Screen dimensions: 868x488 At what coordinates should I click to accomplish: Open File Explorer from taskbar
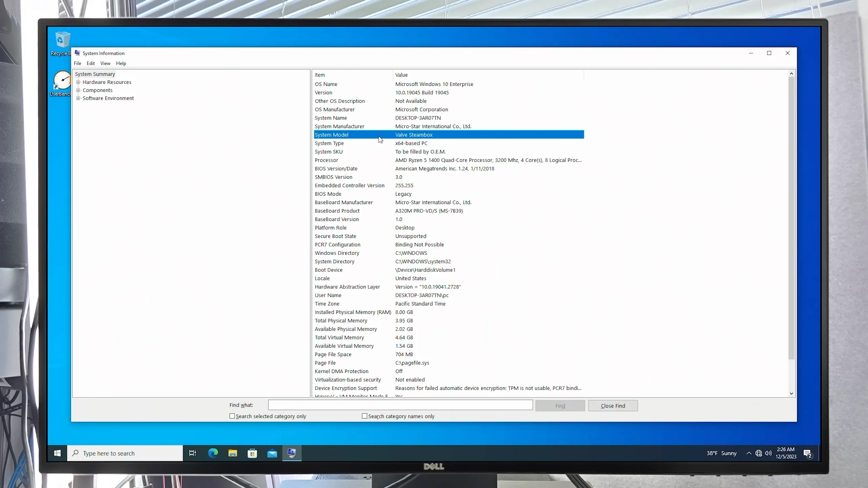pyautogui.click(x=233, y=453)
